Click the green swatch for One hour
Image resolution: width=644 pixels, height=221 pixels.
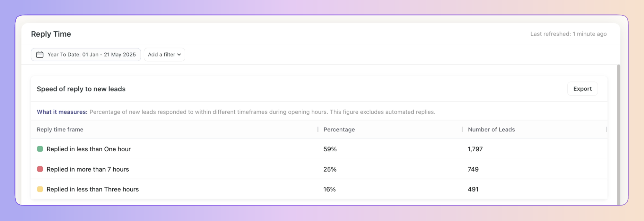[40, 149]
